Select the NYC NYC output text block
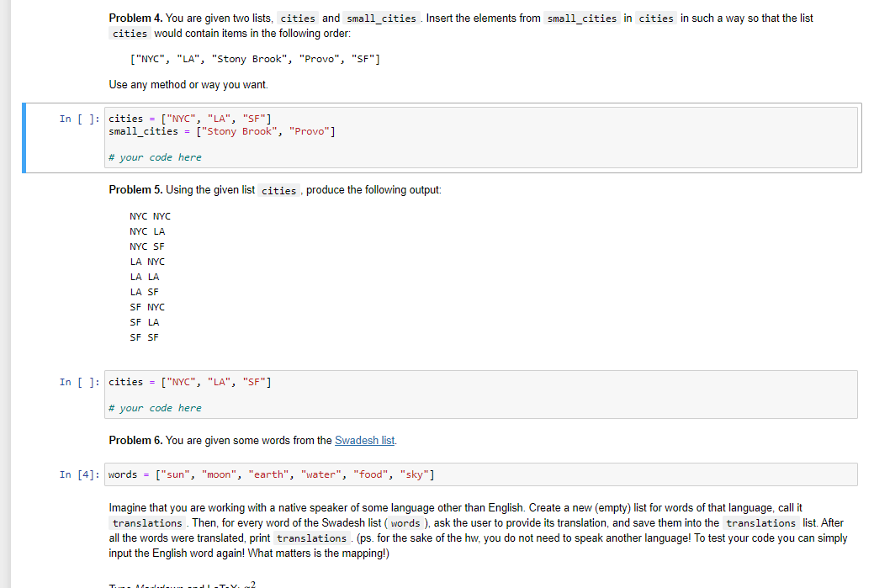Screen dimensions: 874x588 [x=146, y=276]
